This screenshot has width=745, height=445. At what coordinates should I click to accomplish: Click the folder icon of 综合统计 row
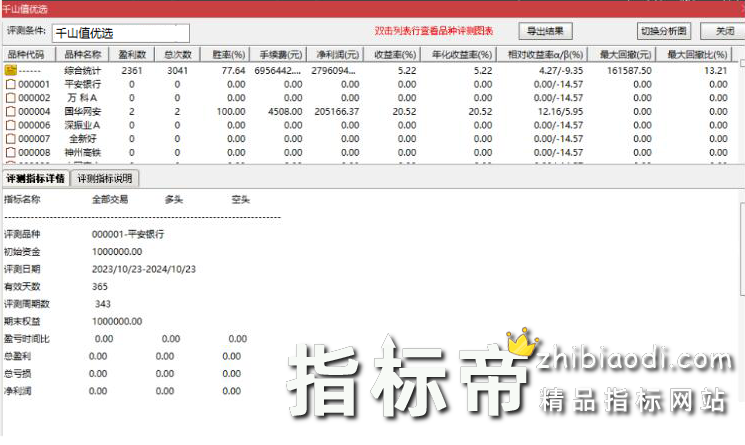tap(10, 70)
